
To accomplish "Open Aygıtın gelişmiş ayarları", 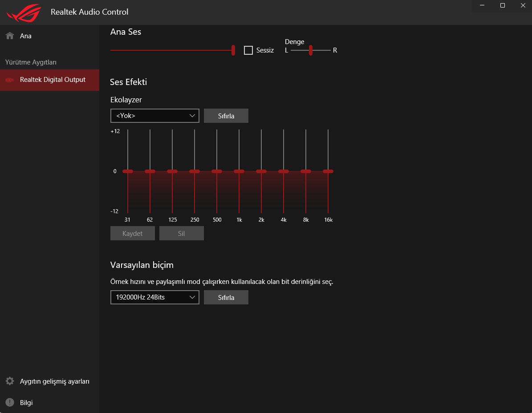I will pos(49,381).
